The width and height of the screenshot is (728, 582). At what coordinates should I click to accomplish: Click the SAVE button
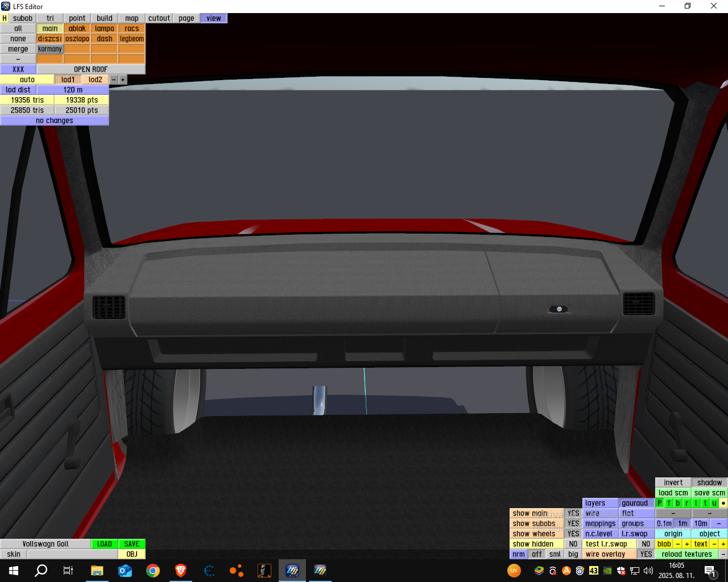tap(132, 544)
